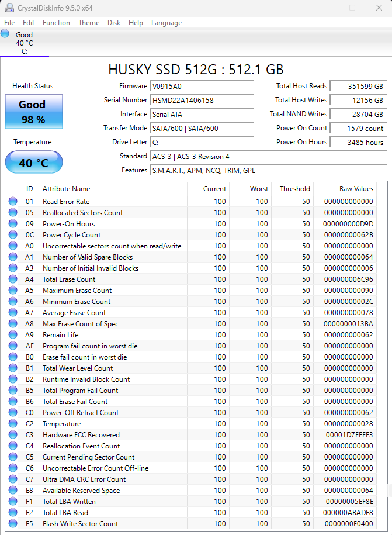Click the Drive Letter field C:

tap(202, 142)
